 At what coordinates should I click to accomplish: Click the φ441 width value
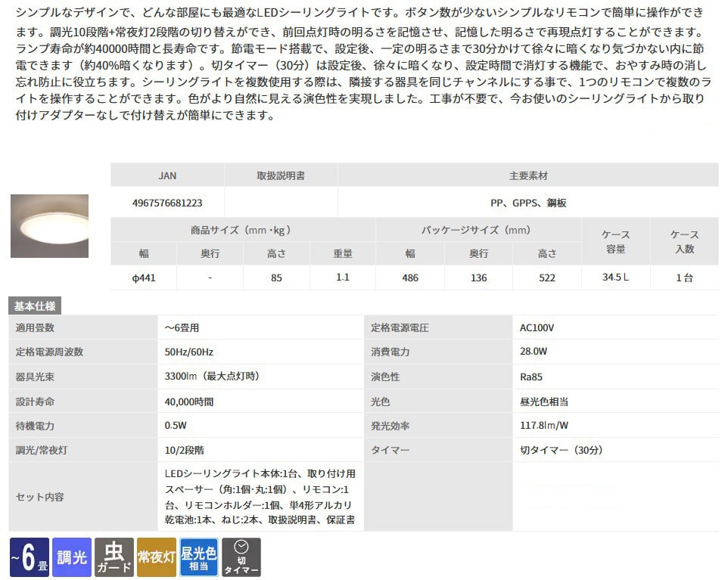click(x=144, y=278)
